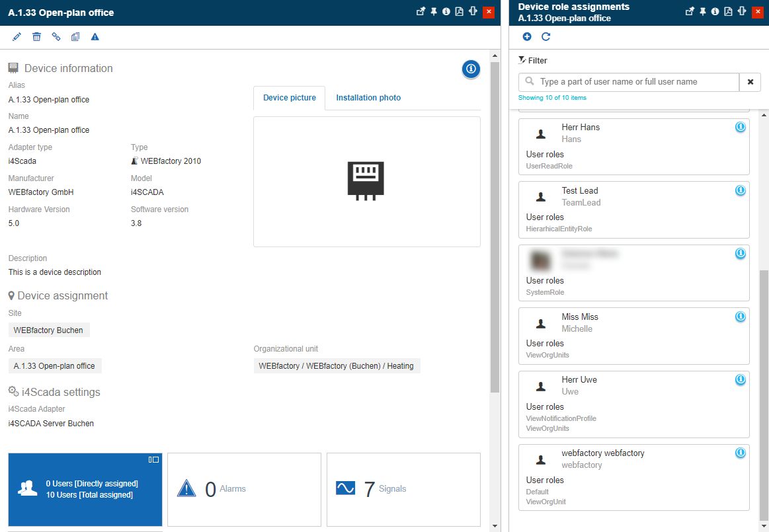The width and height of the screenshot is (769, 532).
Task: Delete the device using trash icon
Action: pyautogui.click(x=37, y=37)
